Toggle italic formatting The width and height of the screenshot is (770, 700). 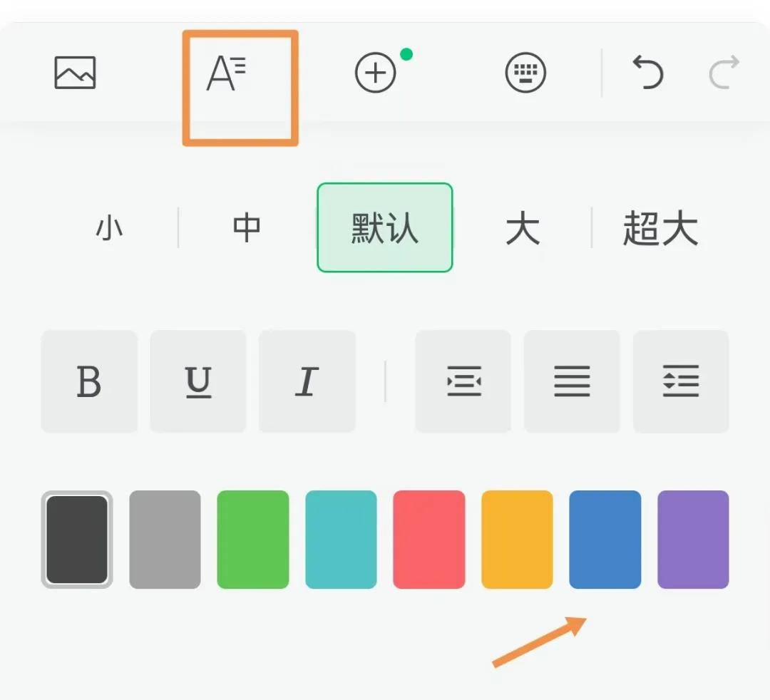tap(307, 381)
